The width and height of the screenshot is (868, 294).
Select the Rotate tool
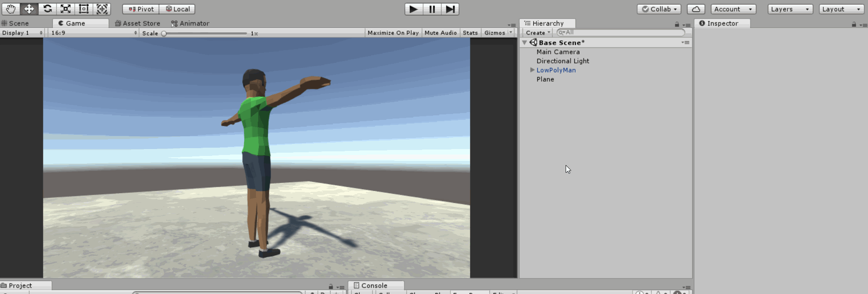coord(47,9)
